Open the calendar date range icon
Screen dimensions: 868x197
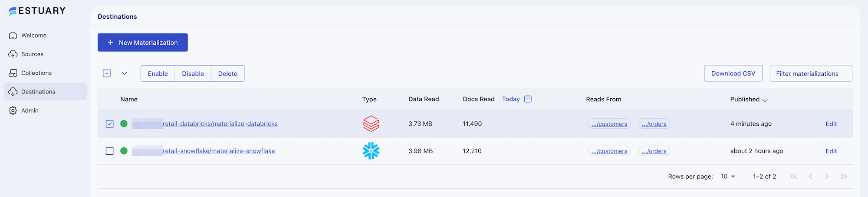528,99
